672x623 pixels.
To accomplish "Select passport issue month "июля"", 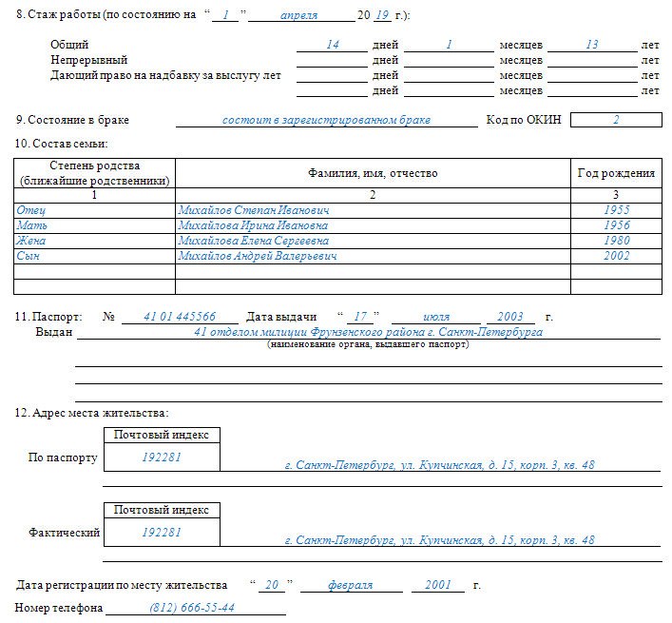I will click(x=435, y=317).
